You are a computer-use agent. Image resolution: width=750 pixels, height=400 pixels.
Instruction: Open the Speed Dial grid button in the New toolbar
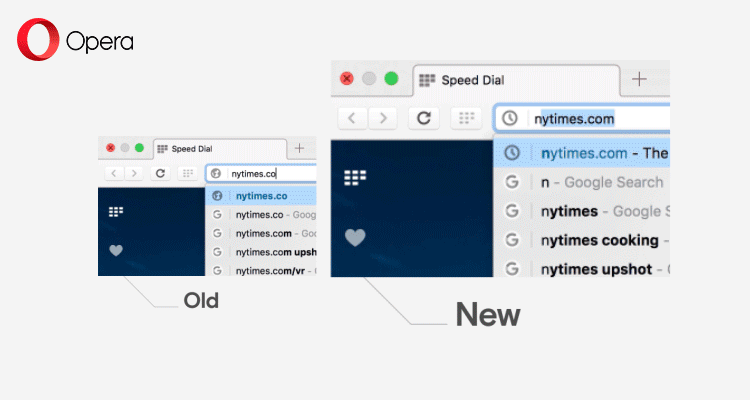466,118
